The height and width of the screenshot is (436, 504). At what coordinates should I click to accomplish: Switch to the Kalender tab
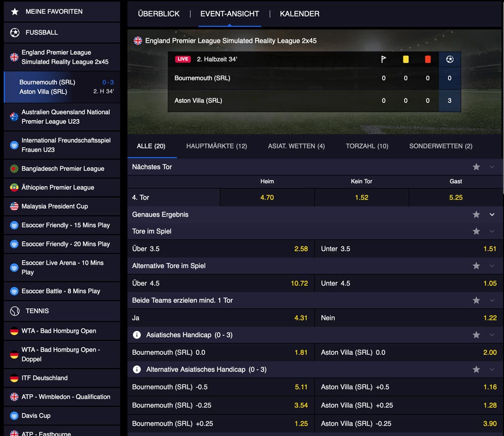pyautogui.click(x=299, y=14)
